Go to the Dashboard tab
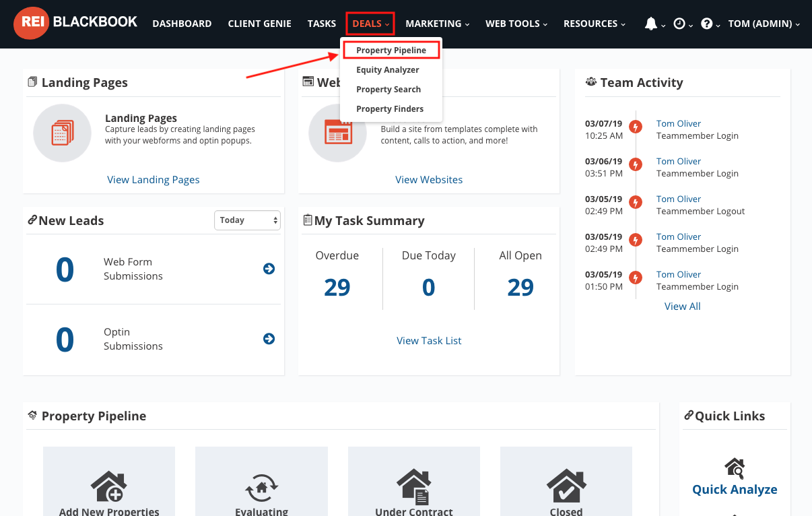The image size is (812, 516). (x=182, y=24)
